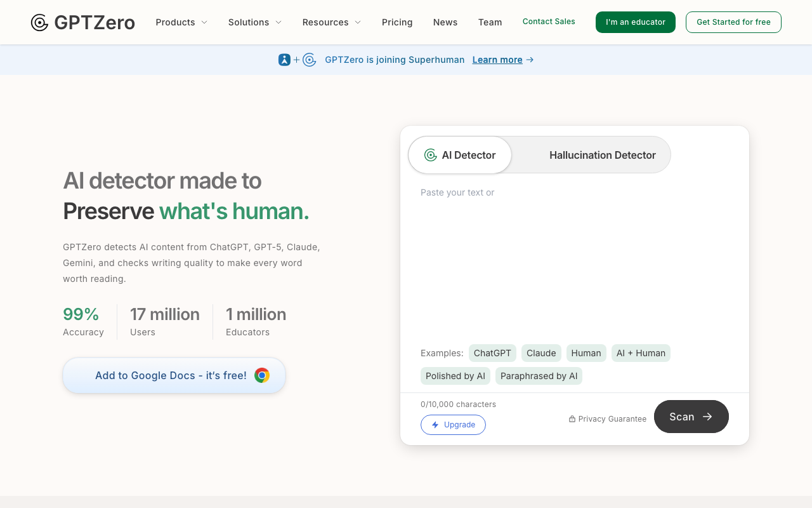Click the Upgrade button
The height and width of the screenshot is (508, 812).
[x=453, y=425]
